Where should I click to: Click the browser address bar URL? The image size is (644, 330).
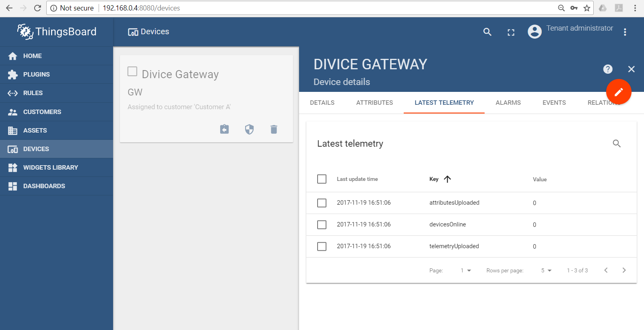click(141, 8)
